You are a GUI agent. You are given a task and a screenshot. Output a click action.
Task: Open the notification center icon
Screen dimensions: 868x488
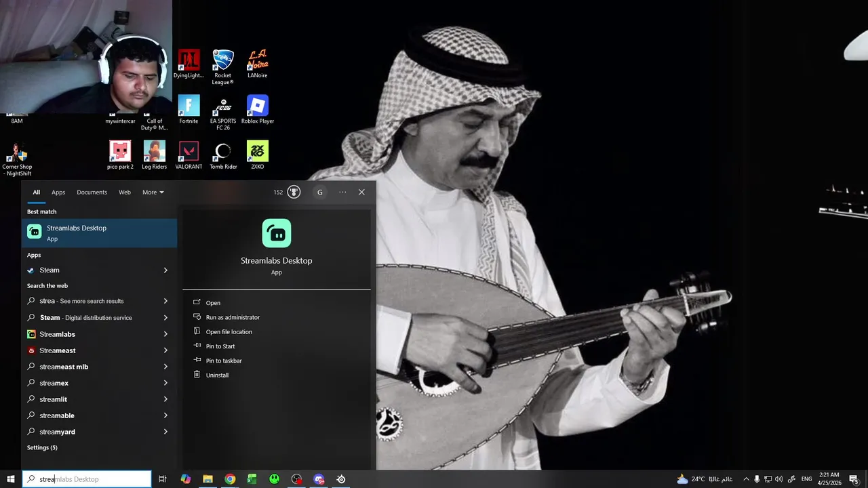tap(854, 479)
